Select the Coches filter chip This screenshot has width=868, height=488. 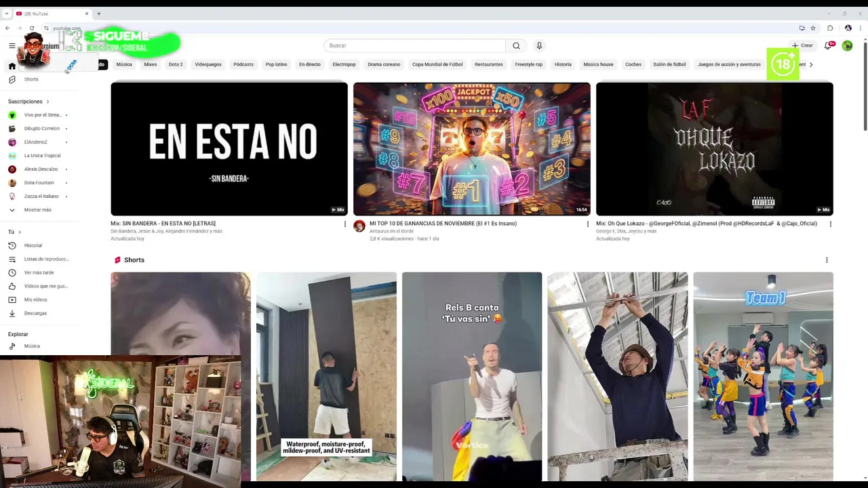point(633,64)
